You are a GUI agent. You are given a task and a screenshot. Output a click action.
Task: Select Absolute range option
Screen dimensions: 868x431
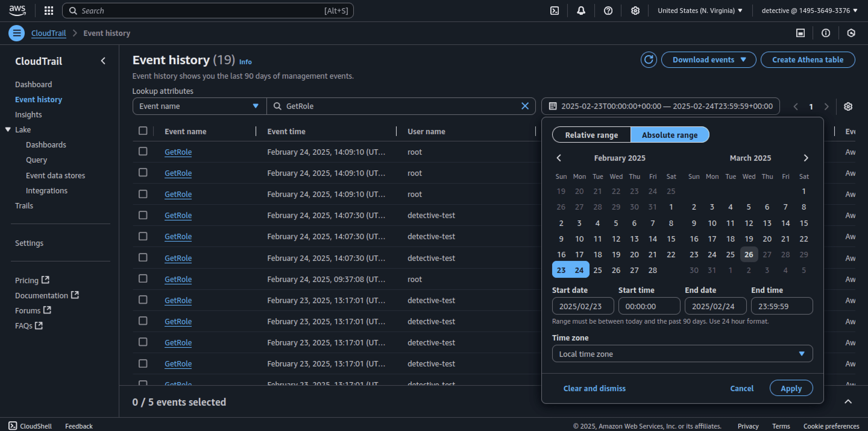point(669,135)
